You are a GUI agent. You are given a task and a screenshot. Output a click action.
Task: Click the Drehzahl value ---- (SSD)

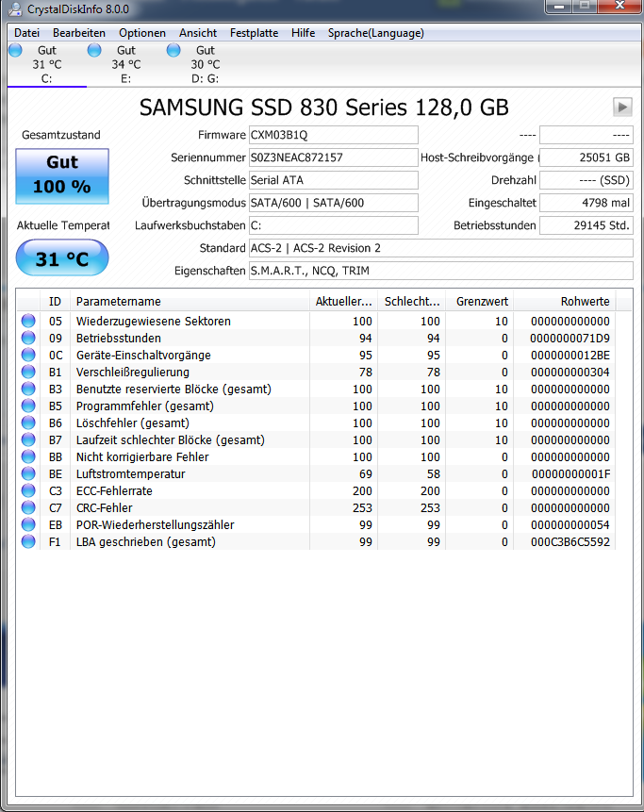pyautogui.click(x=586, y=180)
